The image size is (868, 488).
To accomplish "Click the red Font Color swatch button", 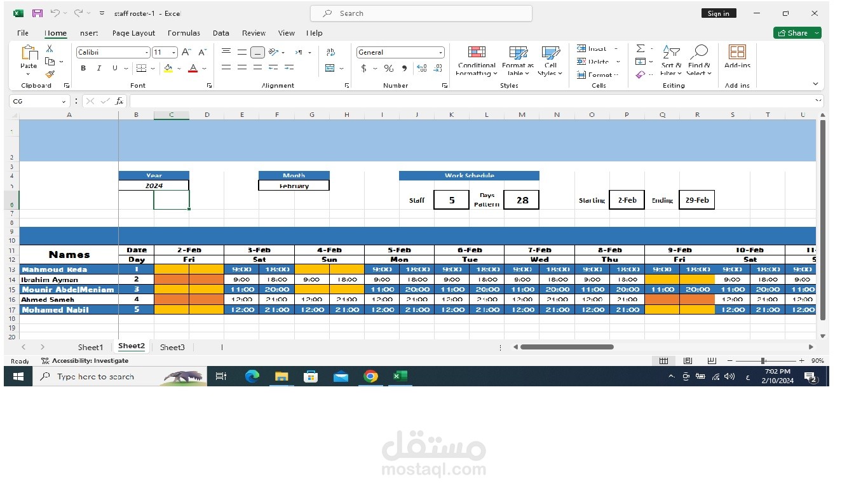I will [x=193, y=68].
